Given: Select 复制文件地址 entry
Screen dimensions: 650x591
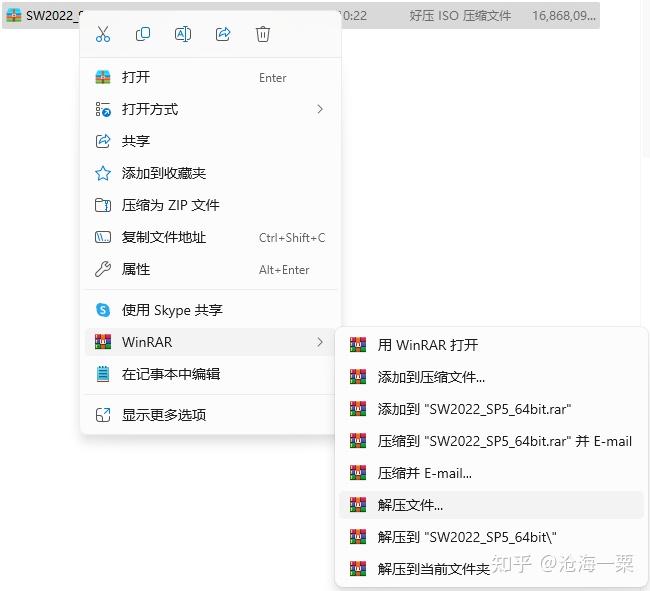Looking at the screenshot, I should pos(211,237).
